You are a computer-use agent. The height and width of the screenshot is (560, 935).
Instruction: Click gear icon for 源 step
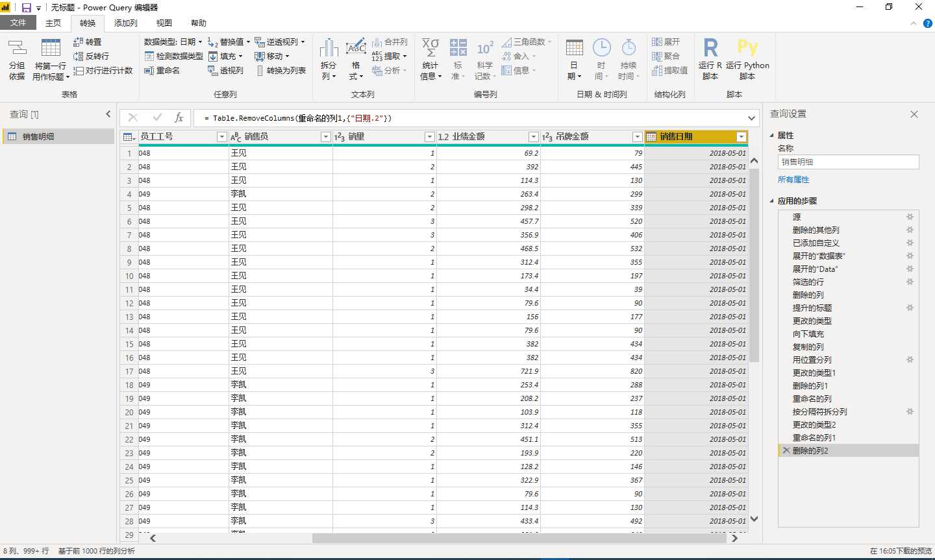pyautogui.click(x=910, y=217)
